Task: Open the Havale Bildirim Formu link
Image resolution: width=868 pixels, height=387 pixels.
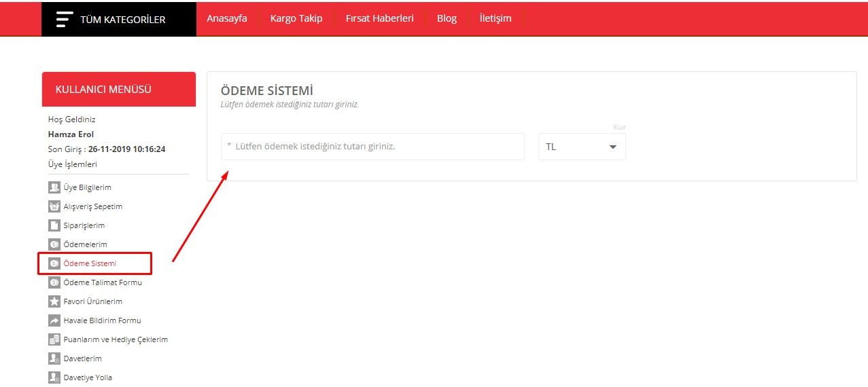Action: coord(103,320)
